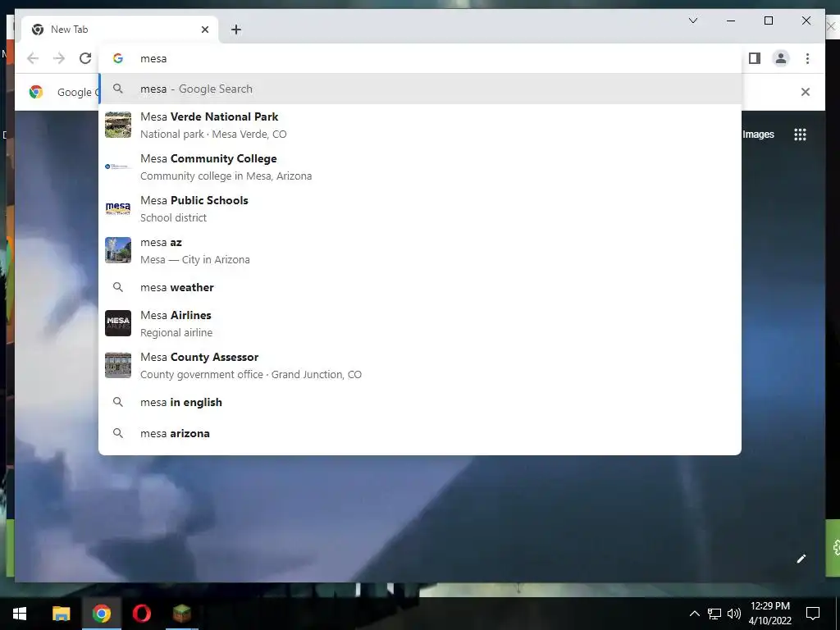The image size is (840, 630).
Task: Open Chrome's three-dot menu
Action: pos(807,58)
